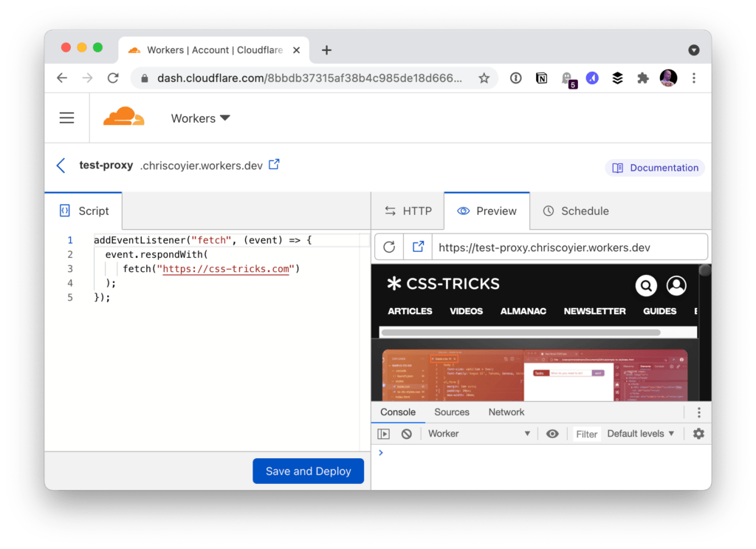Select the Preview tab

click(487, 211)
